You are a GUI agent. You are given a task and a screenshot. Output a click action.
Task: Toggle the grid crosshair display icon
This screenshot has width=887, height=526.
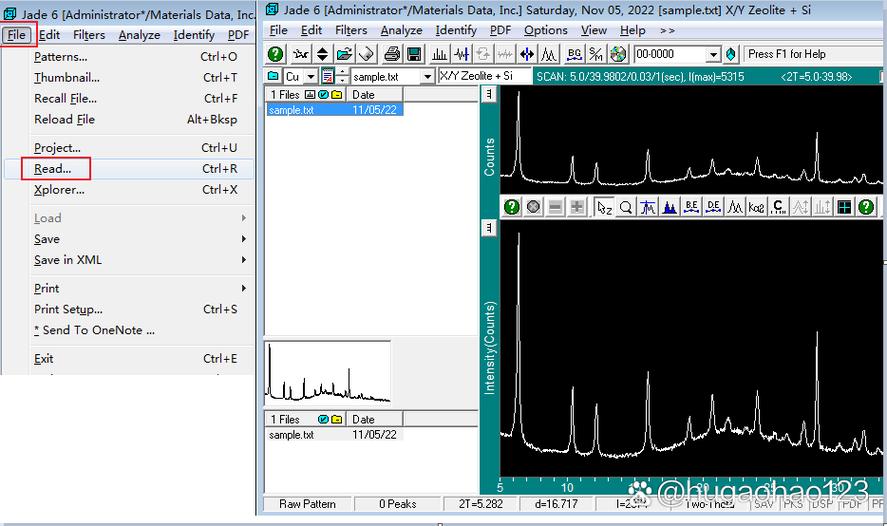point(844,208)
